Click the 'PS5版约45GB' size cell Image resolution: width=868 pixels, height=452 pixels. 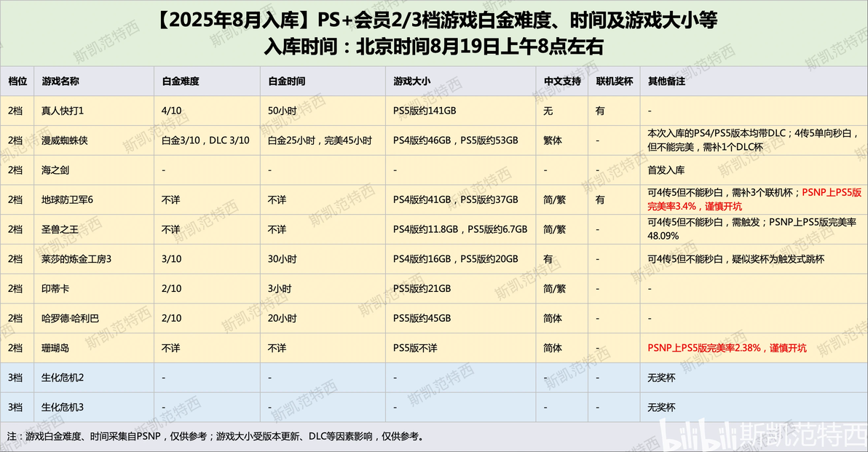tap(422, 319)
